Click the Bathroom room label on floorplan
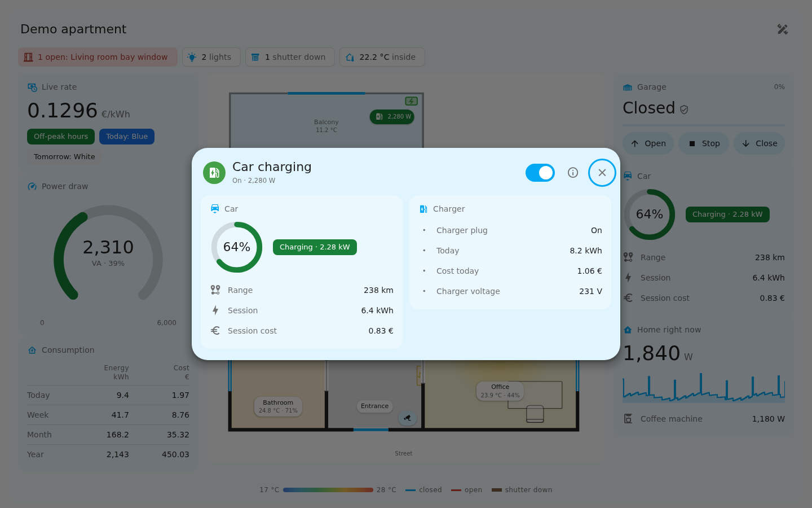812x508 pixels. coord(278,406)
